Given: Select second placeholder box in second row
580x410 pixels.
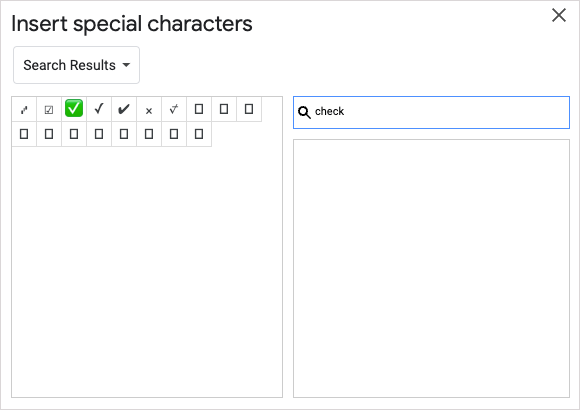Looking at the screenshot, I should click(49, 134).
